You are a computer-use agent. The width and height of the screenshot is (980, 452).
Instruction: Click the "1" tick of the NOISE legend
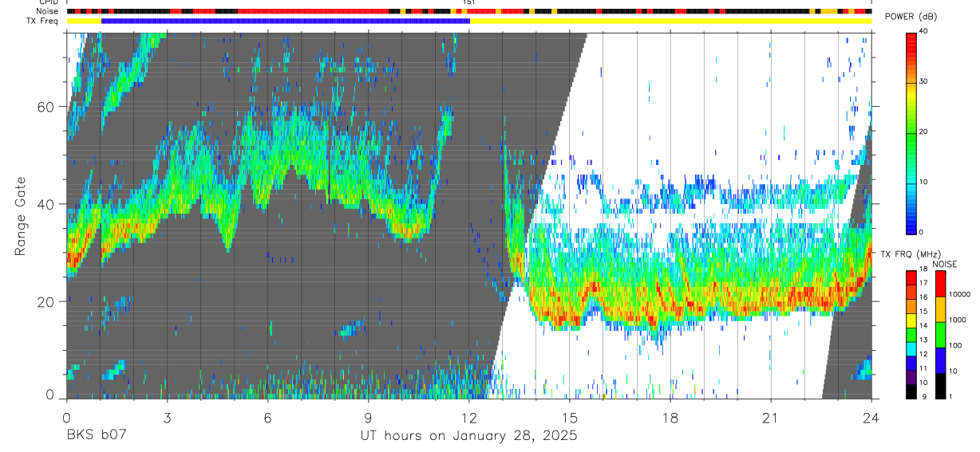point(951,397)
